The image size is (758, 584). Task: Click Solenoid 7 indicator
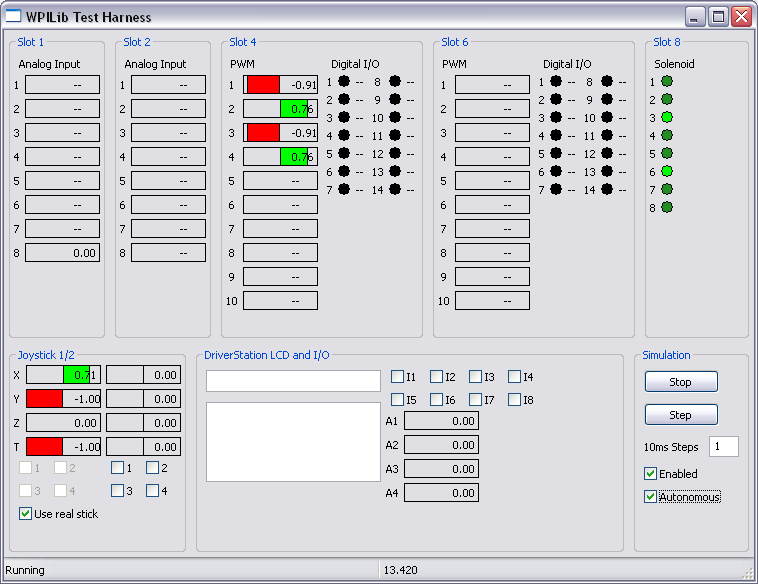tap(667, 189)
